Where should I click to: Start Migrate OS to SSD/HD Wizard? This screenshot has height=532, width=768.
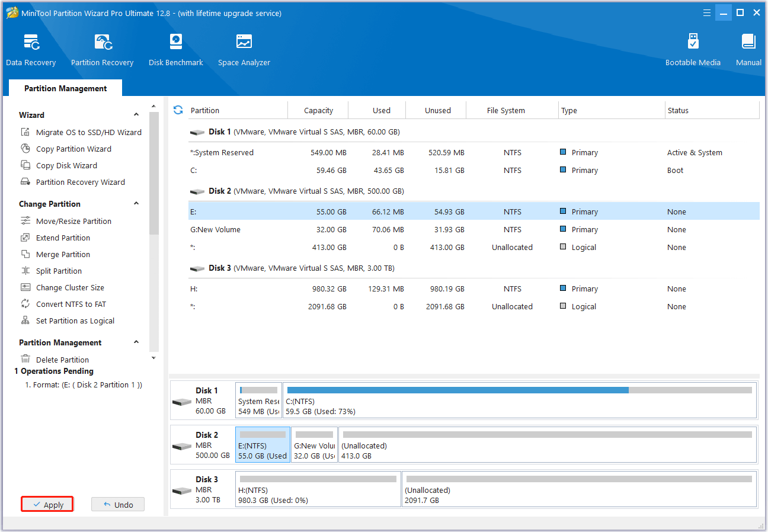(x=81, y=132)
